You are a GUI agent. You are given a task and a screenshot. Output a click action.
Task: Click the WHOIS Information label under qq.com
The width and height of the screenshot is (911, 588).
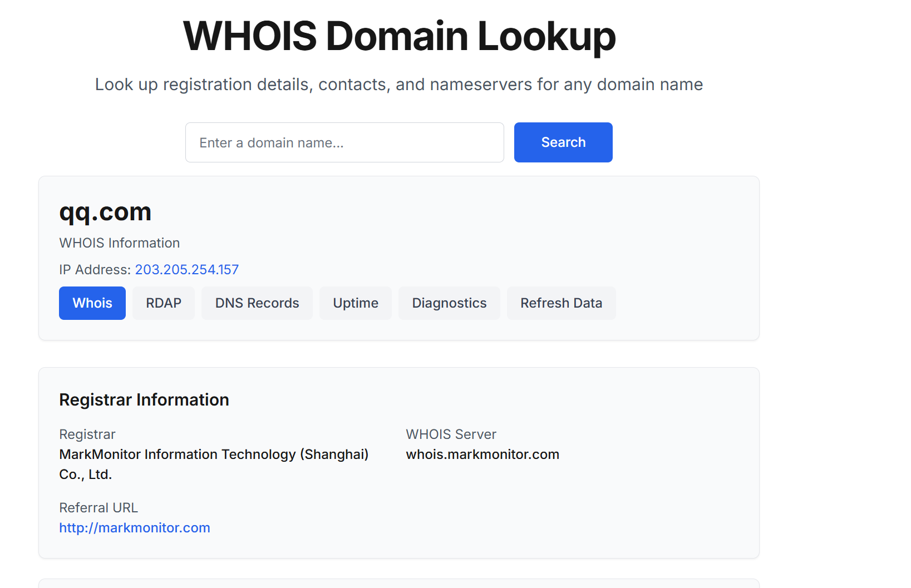120,243
